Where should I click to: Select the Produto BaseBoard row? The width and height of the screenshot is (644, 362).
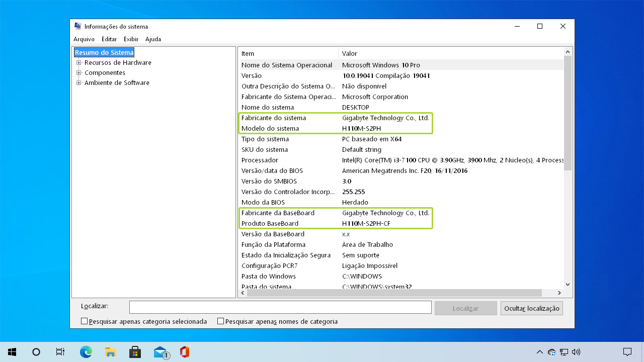pos(401,223)
